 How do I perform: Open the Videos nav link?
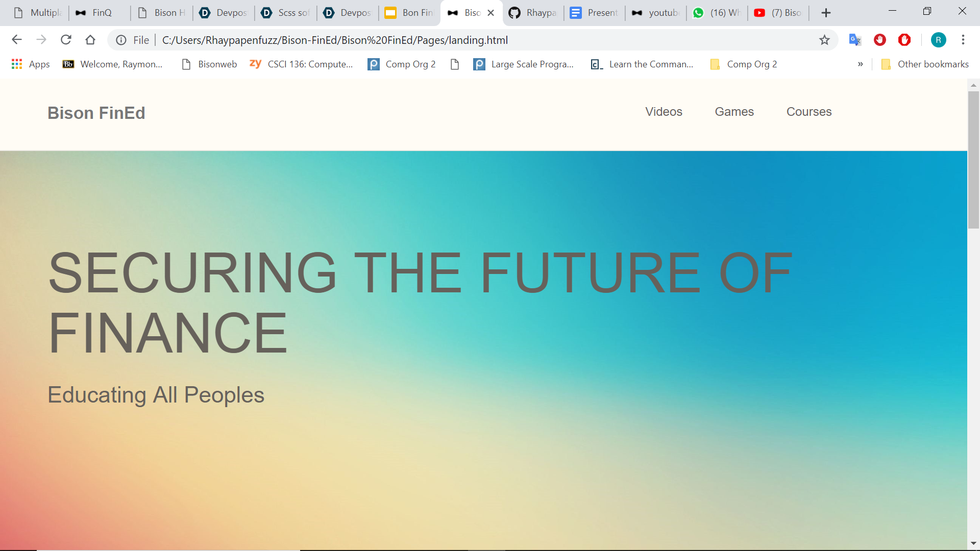click(664, 112)
